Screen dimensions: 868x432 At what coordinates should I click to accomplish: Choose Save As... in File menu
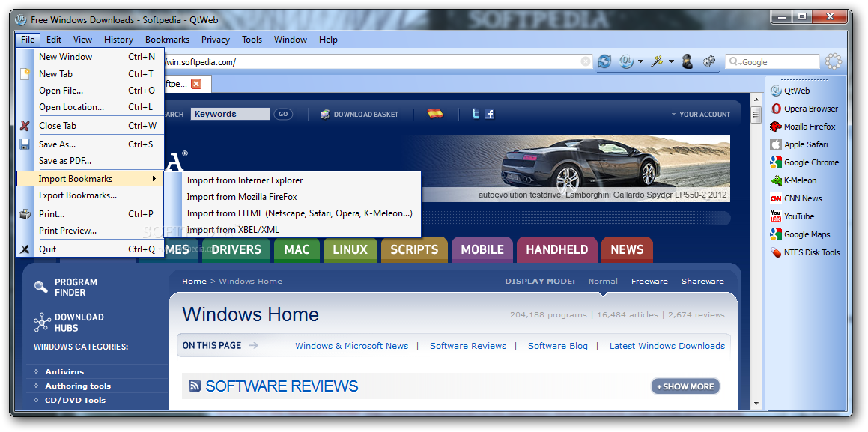click(x=90, y=144)
